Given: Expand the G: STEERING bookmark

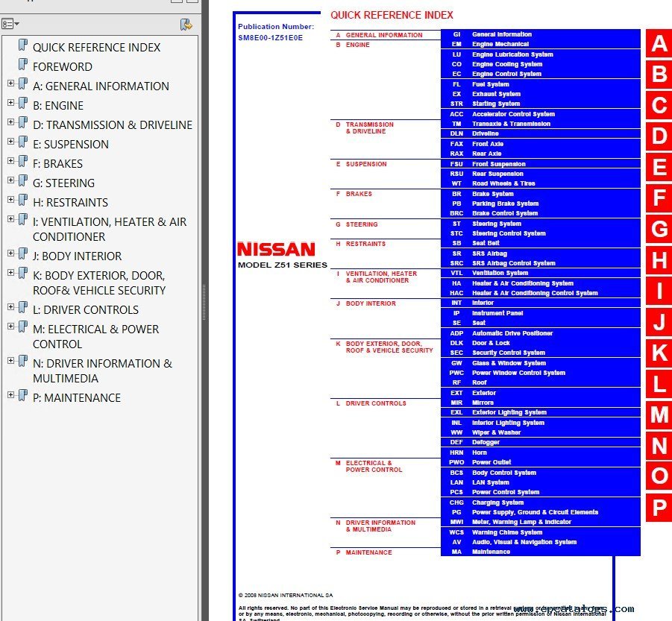Looking at the screenshot, I should pyautogui.click(x=10, y=180).
